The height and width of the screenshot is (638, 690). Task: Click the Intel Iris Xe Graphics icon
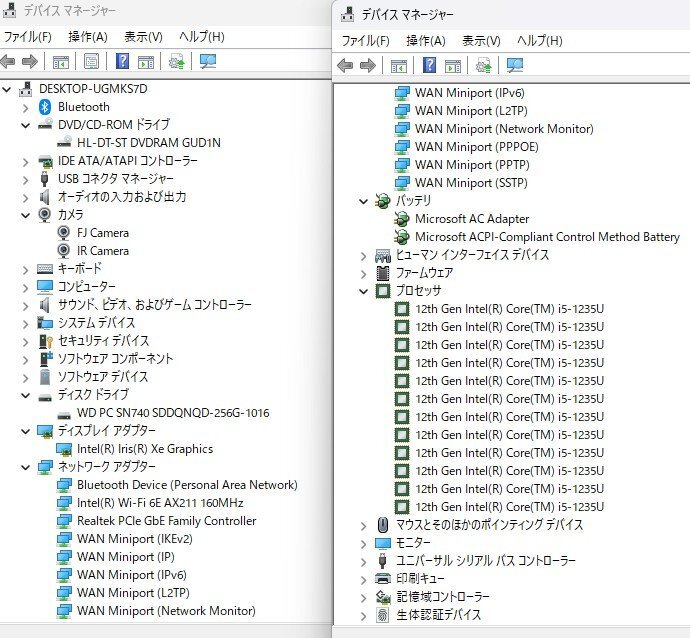[64, 449]
